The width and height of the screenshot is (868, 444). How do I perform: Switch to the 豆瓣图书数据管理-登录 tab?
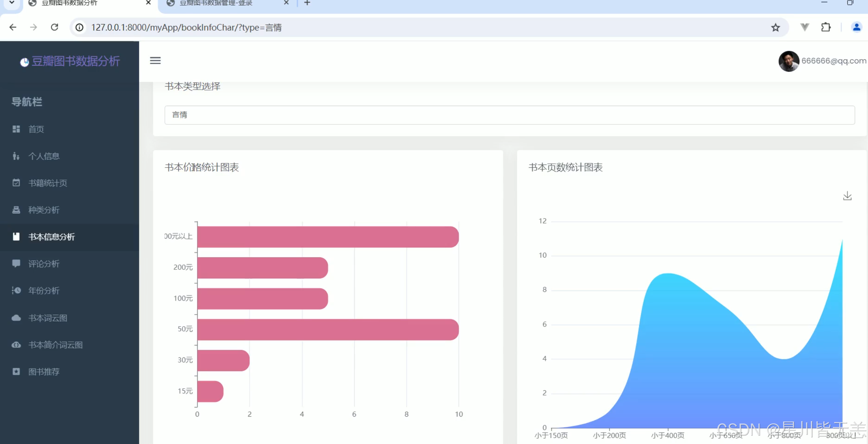pos(216,3)
